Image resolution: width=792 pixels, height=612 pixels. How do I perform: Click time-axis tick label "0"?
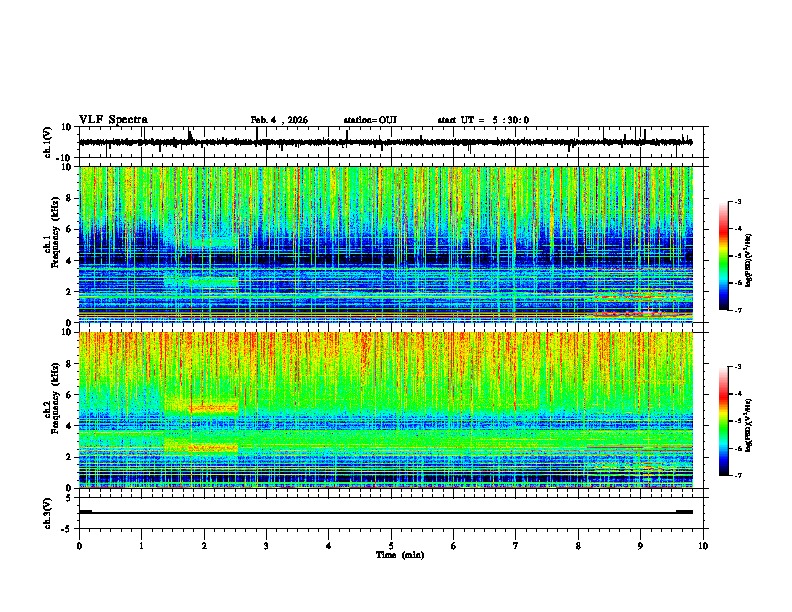(79, 546)
